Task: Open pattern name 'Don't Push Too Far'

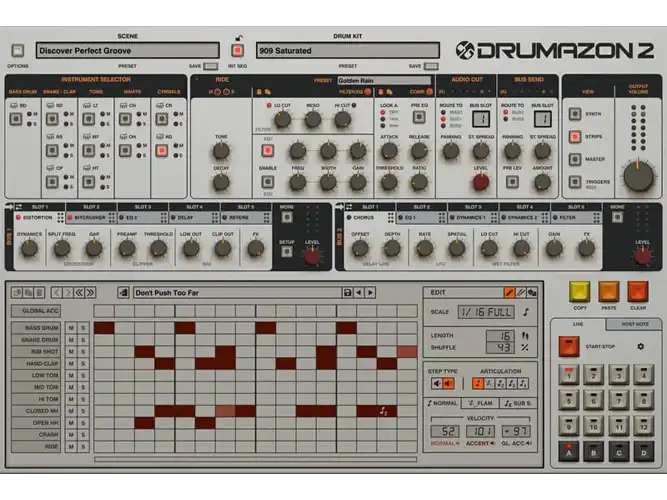Action: [237, 293]
